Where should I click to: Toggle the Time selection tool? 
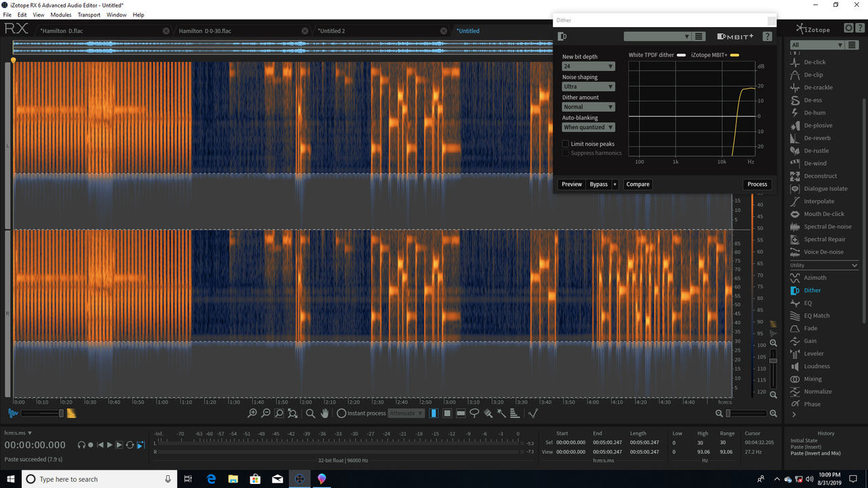coord(433,413)
